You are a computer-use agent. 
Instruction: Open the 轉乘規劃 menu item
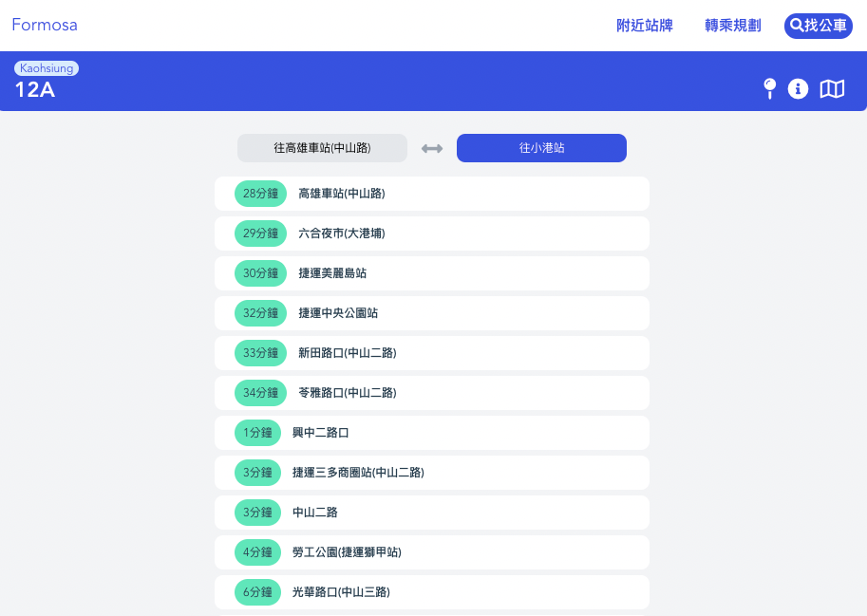pyautogui.click(x=732, y=26)
